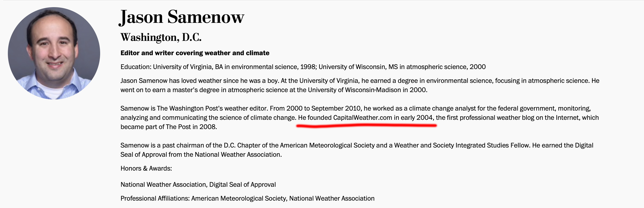Click the Washington, D.C. location text
644x208 pixels.
click(161, 37)
